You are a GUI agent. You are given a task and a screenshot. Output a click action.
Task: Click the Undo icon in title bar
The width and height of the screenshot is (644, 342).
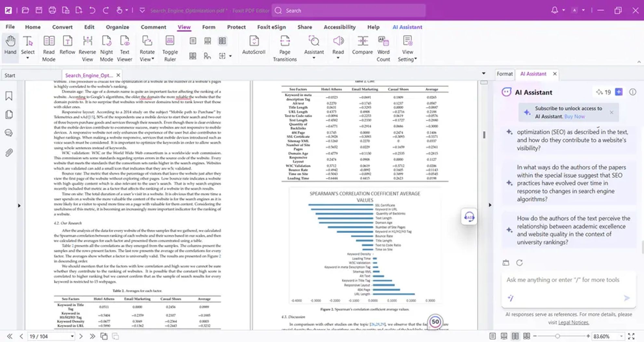pos(92,10)
